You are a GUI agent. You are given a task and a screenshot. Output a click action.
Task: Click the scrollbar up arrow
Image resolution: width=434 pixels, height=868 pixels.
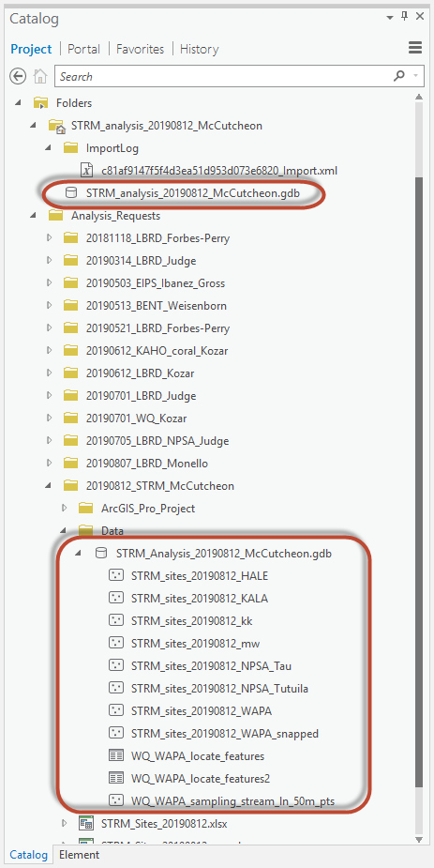(x=419, y=98)
